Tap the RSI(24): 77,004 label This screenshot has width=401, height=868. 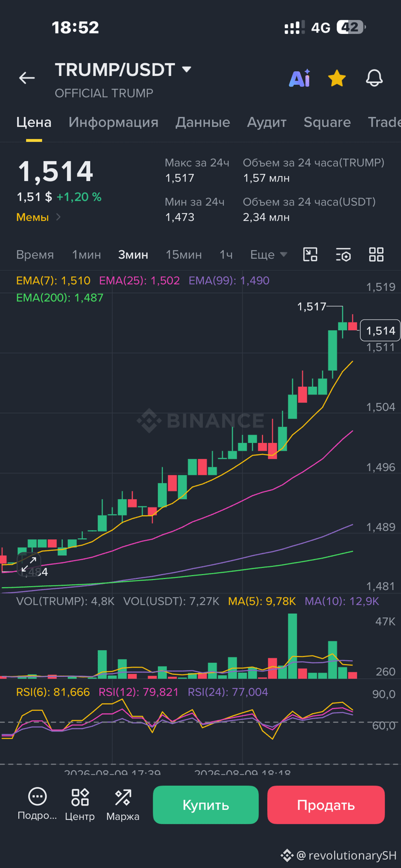click(x=228, y=692)
